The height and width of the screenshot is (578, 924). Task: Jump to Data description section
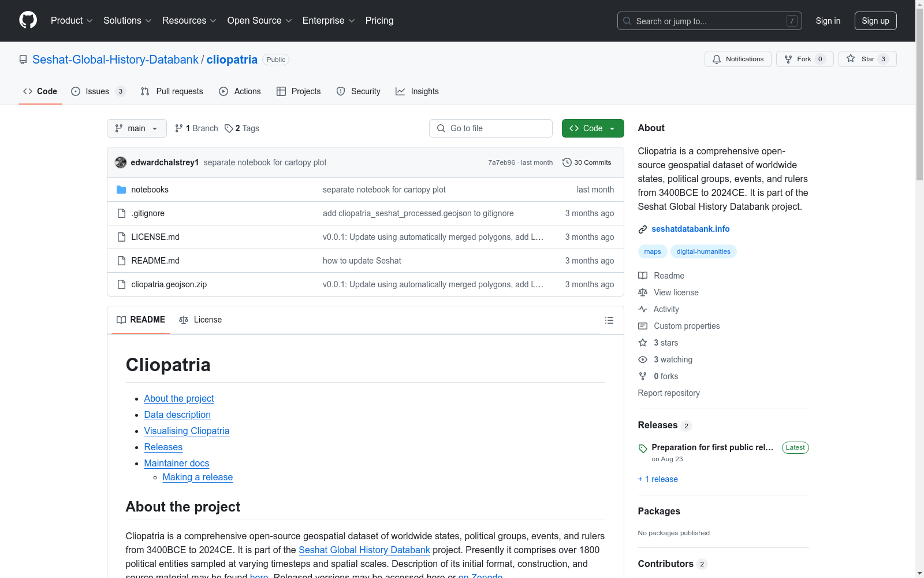[177, 415]
